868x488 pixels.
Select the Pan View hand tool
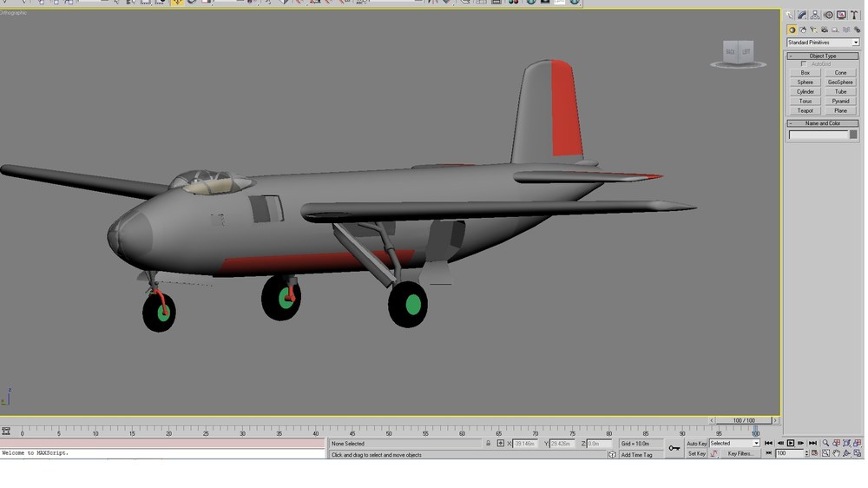point(836,453)
